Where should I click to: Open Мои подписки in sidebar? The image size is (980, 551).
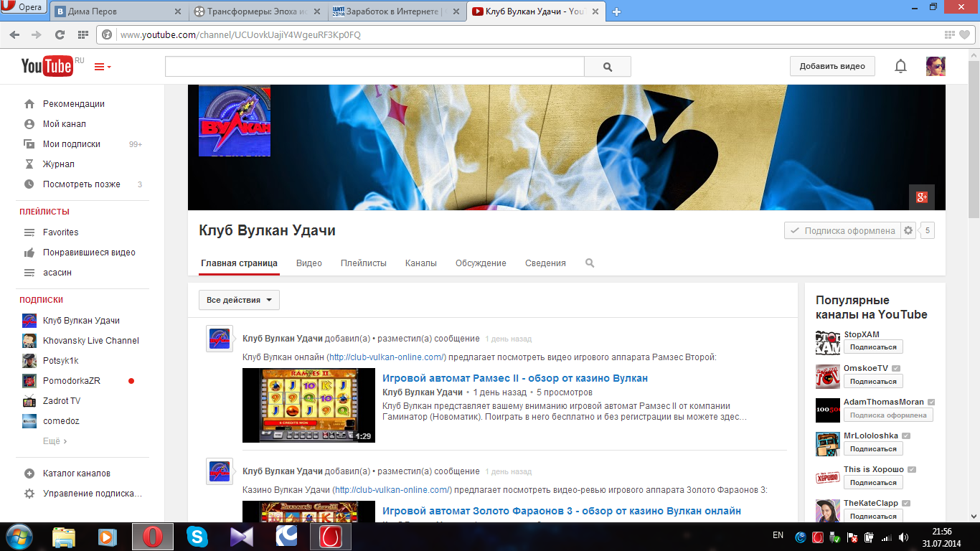click(x=71, y=144)
